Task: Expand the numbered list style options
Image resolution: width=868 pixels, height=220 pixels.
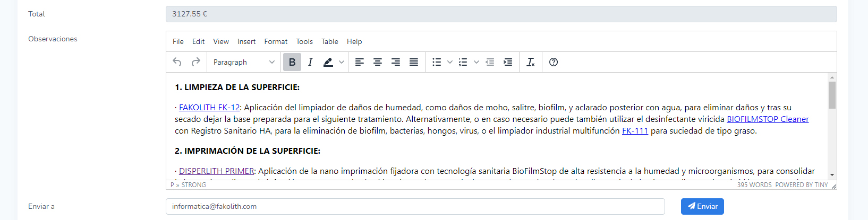Action: click(476, 62)
